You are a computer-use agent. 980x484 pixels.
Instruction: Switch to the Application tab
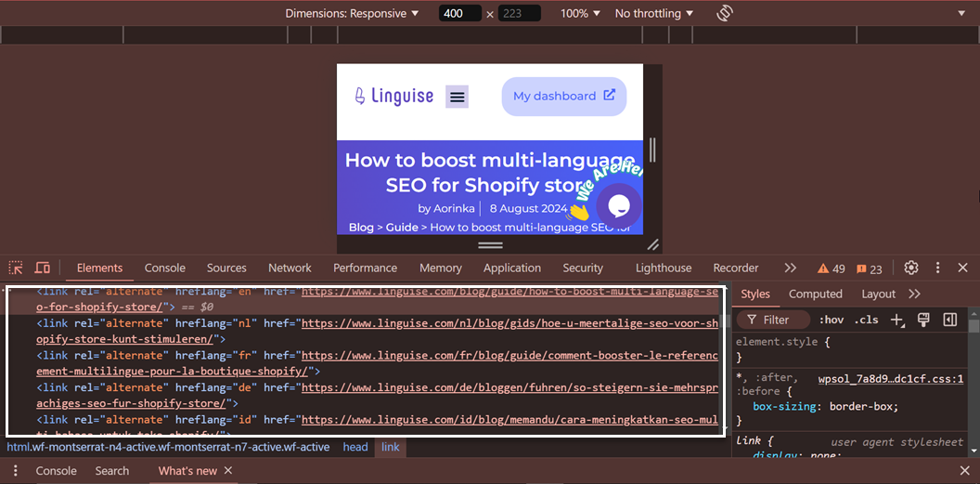(x=512, y=268)
